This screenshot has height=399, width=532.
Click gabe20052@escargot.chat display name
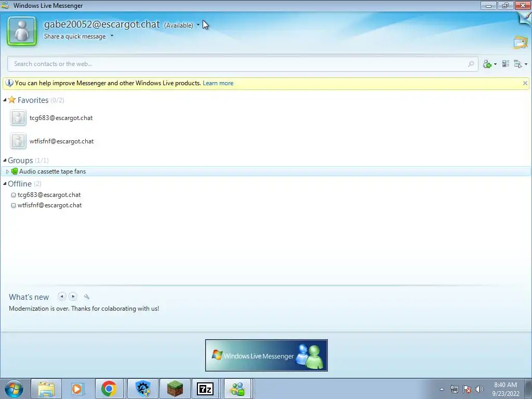pos(102,24)
